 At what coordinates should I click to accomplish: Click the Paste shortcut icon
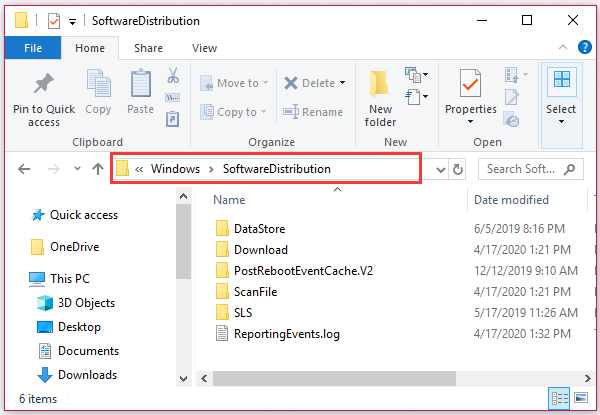pyautogui.click(x=173, y=119)
